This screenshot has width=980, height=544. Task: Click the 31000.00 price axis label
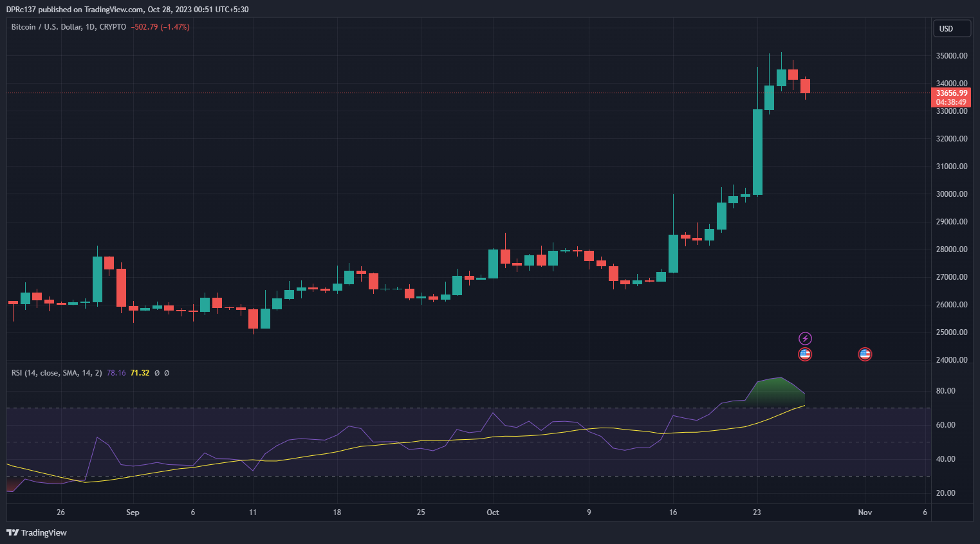[x=952, y=167]
